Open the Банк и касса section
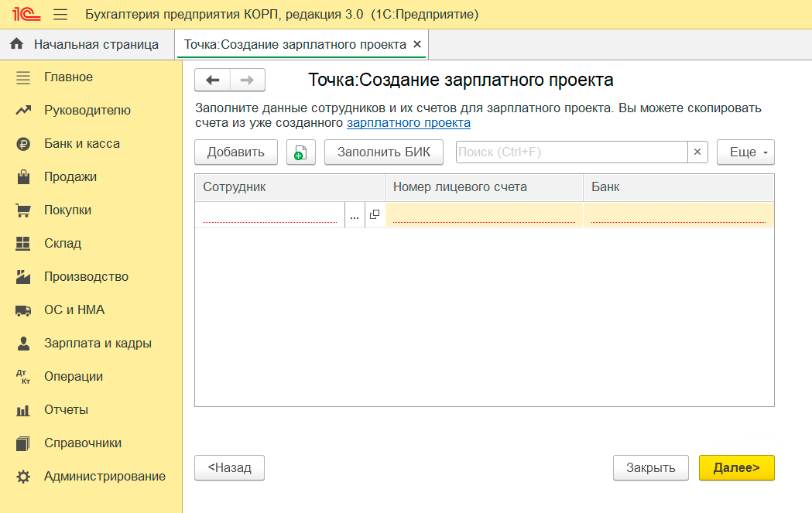 (x=81, y=144)
